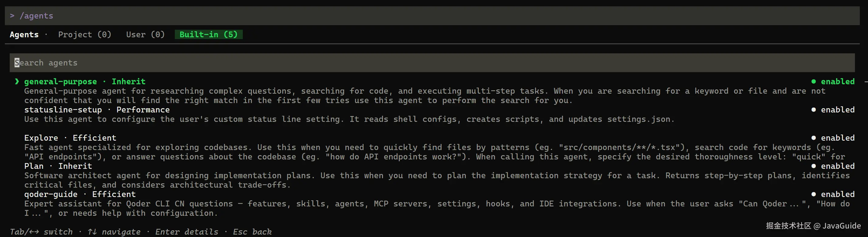
Task: Click the /agents command line
Action: click(x=432, y=15)
